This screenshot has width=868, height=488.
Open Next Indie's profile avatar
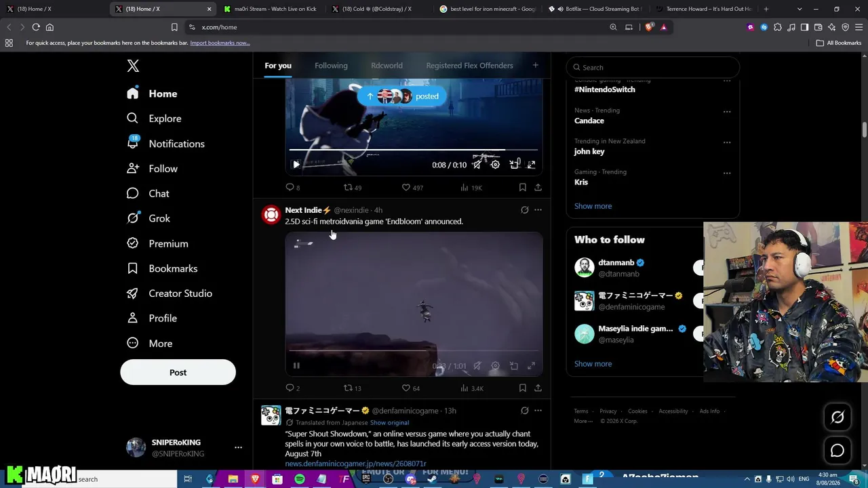pos(271,215)
